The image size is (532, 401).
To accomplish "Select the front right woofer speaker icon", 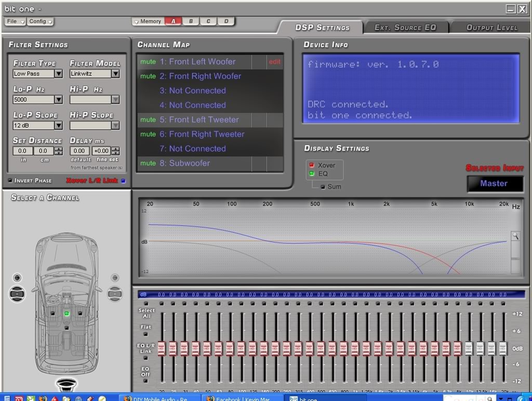I will (x=115, y=294).
